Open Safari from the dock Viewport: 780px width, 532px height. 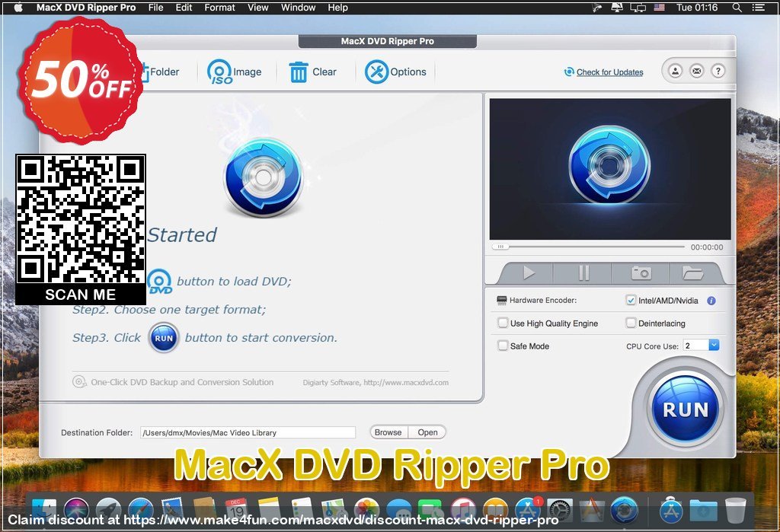(x=141, y=510)
